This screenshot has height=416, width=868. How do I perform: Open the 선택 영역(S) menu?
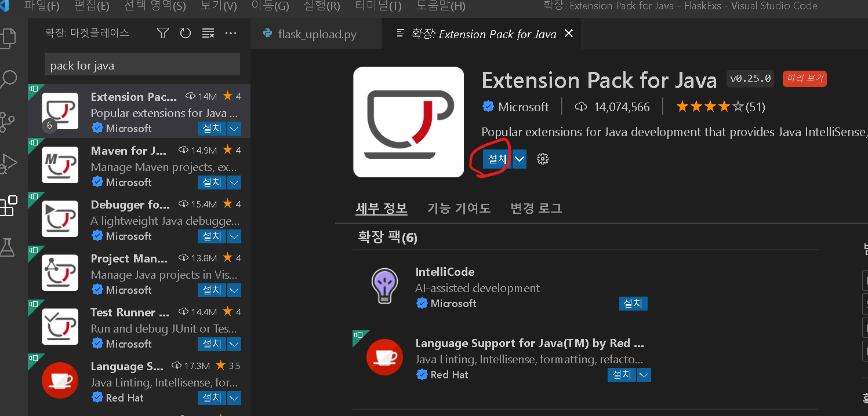tap(155, 6)
